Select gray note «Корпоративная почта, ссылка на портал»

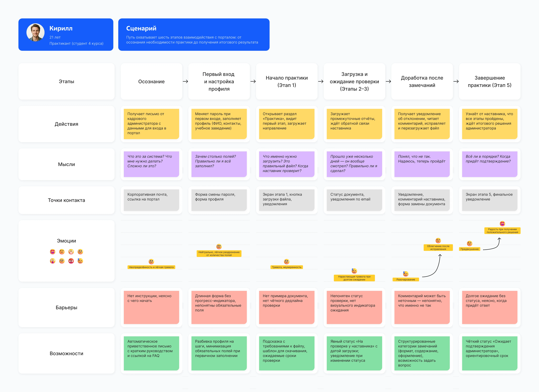(x=151, y=200)
